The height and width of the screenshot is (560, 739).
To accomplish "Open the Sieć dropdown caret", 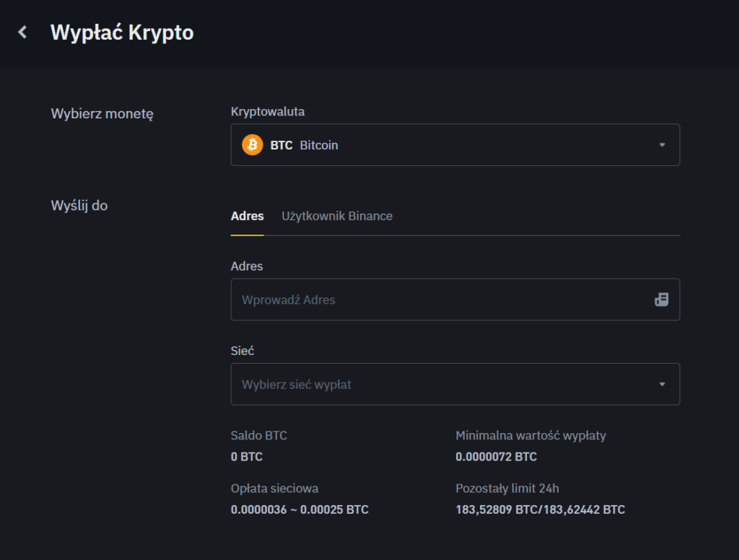I will point(662,384).
